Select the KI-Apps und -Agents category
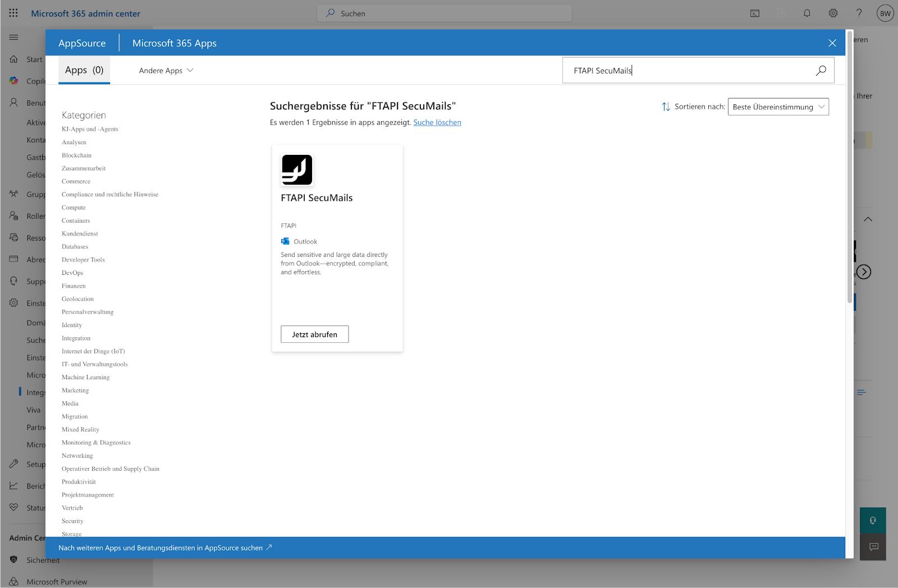Image resolution: width=898 pixels, height=588 pixels. [90, 129]
